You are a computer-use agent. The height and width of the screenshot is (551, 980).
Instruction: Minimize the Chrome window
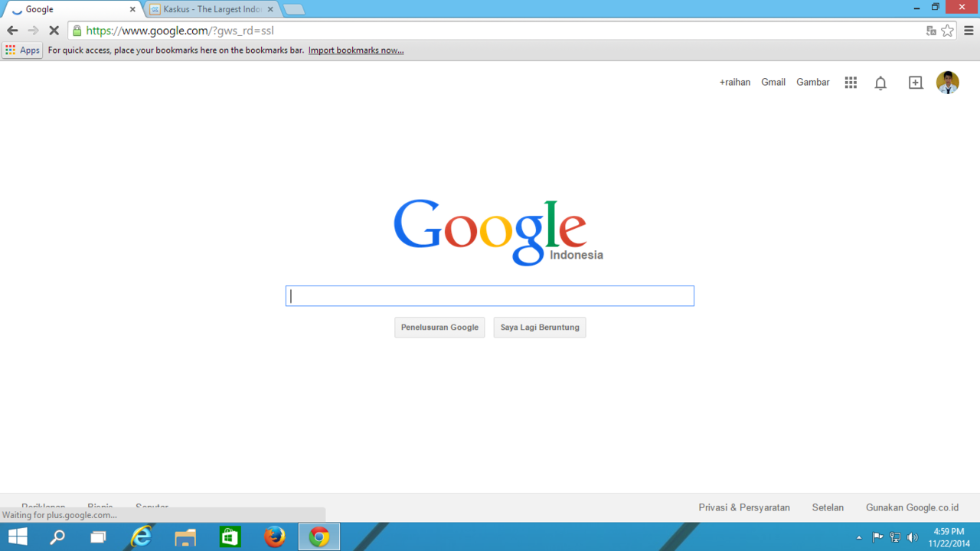click(x=916, y=7)
